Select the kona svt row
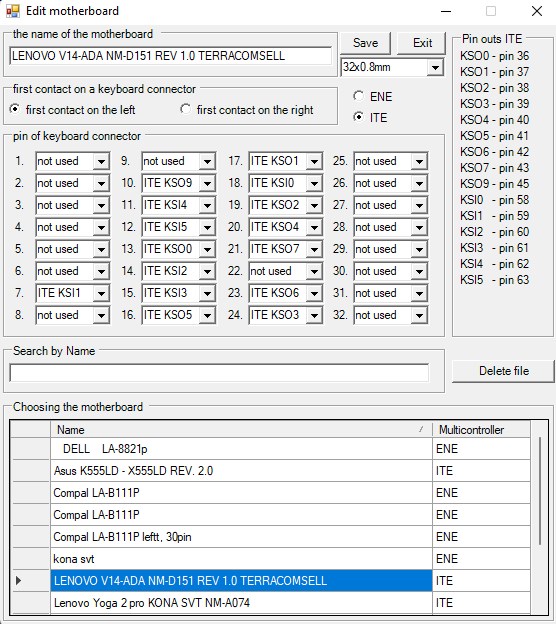The image size is (556, 624). click(x=241, y=559)
